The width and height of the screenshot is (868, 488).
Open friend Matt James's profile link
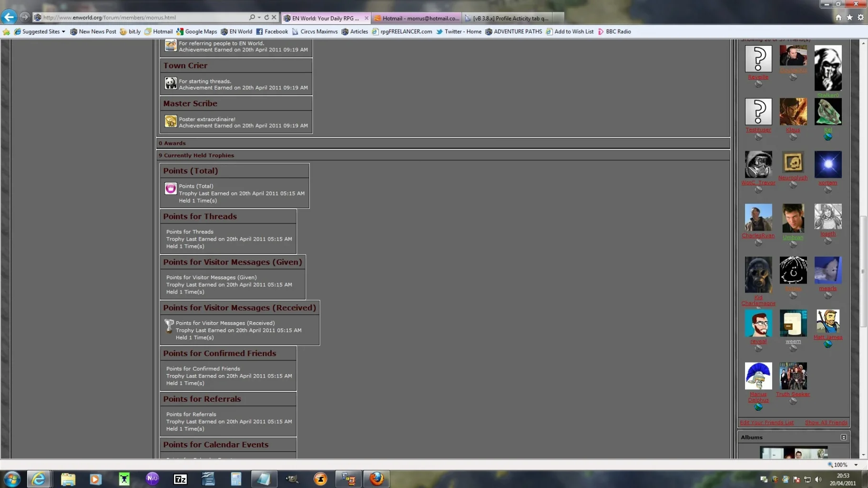828,337
